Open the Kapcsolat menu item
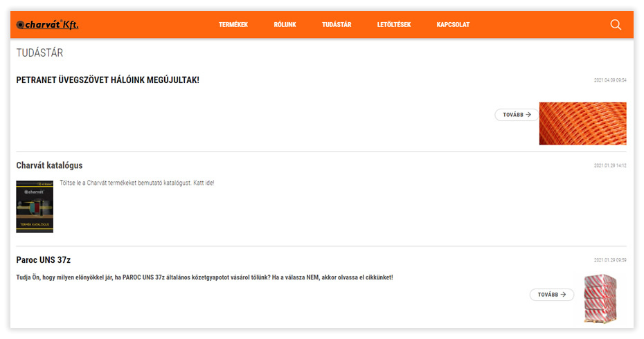The height and width of the screenshot is (339, 644). (x=453, y=25)
